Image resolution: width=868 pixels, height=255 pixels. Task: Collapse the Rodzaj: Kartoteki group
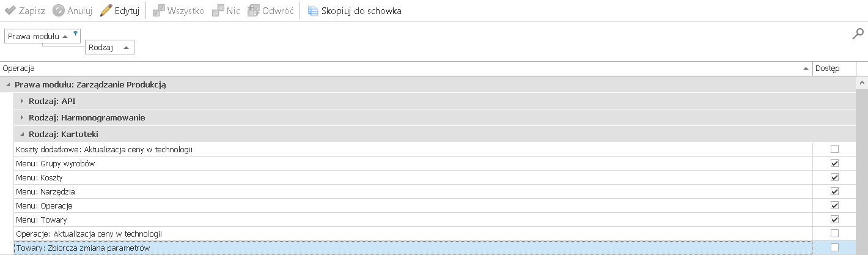click(23, 134)
